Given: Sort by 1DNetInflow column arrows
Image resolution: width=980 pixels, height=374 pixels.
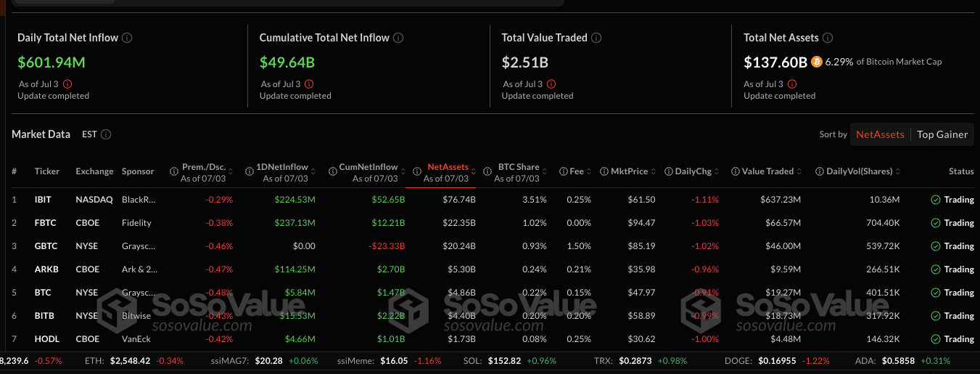Looking at the screenshot, I should click(x=313, y=171).
